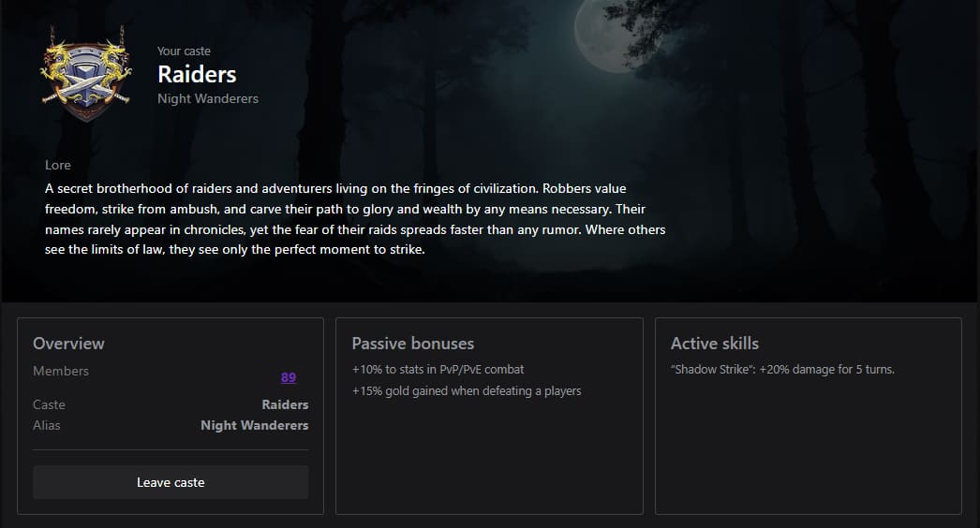The image size is (980, 528).
Task: Click the Overview panel heading
Action: coord(68,344)
